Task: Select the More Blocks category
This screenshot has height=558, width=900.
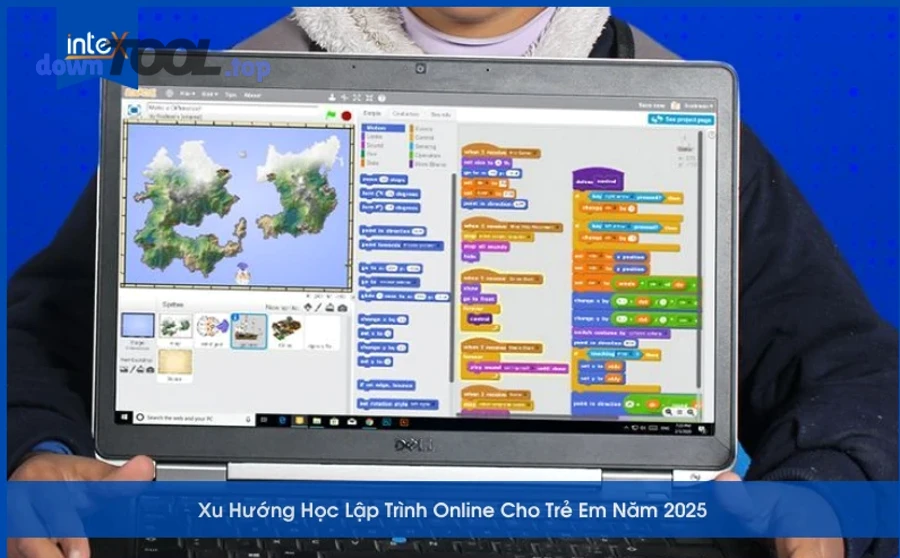Action: point(430,164)
